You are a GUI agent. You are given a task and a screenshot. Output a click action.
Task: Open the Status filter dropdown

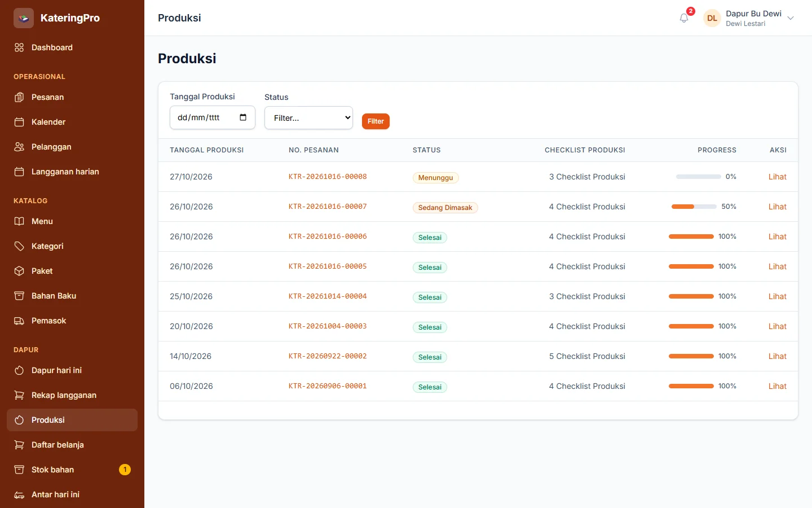click(308, 118)
